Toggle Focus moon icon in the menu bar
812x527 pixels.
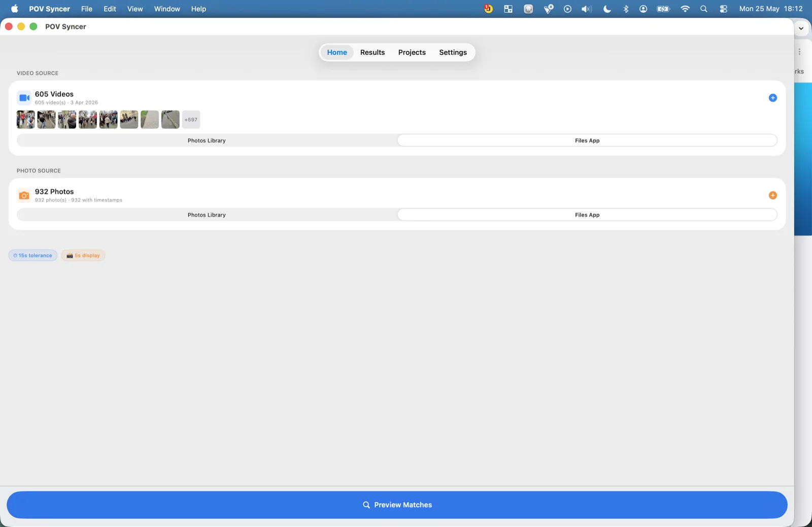click(607, 9)
